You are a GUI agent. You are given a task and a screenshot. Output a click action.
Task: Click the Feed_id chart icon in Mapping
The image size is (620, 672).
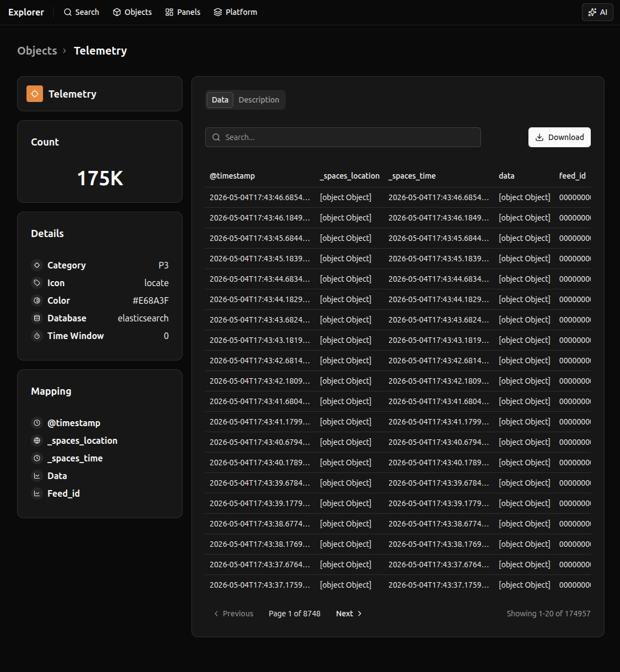pyautogui.click(x=37, y=493)
